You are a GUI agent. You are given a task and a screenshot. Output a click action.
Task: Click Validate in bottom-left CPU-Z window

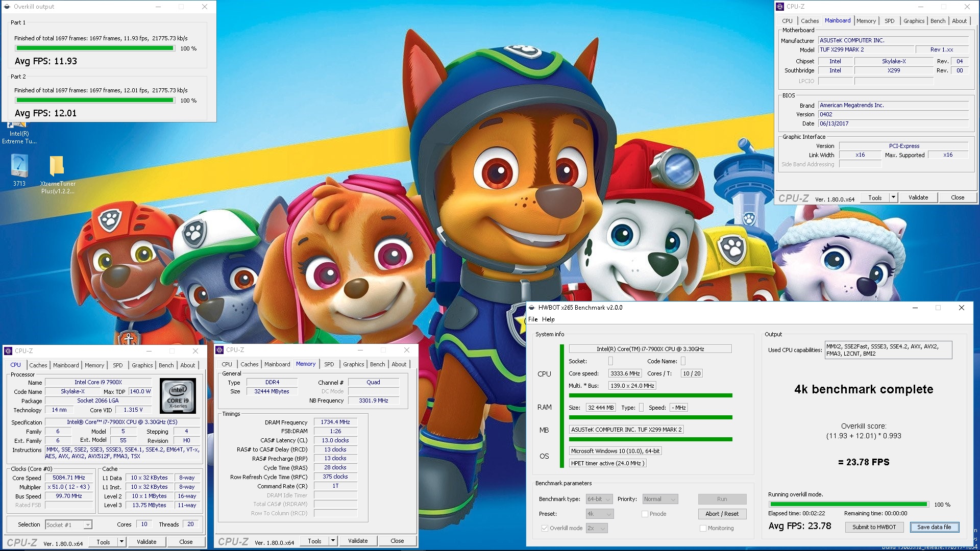(x=146, y=542)
